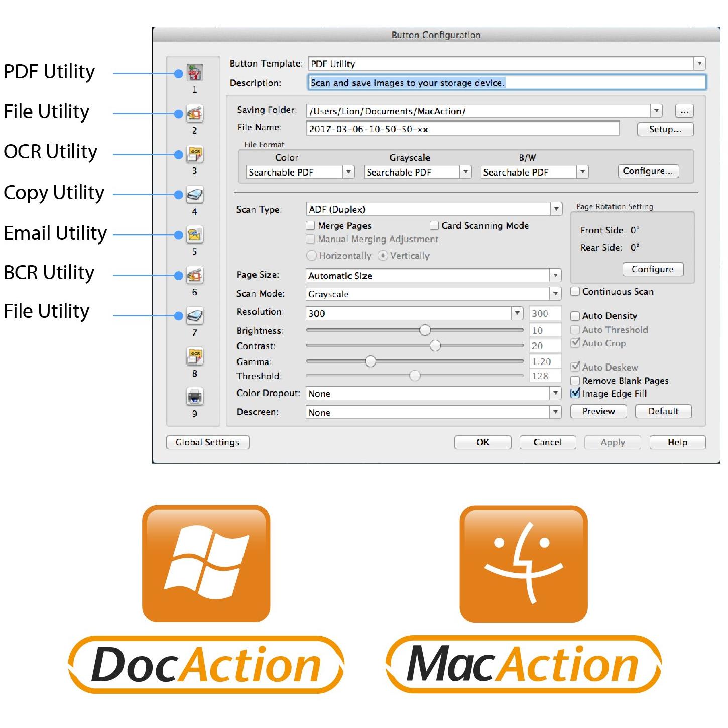Turn on Remove Blank Pages
This screenshot has height=728, width=728.
tap(575, 381)
